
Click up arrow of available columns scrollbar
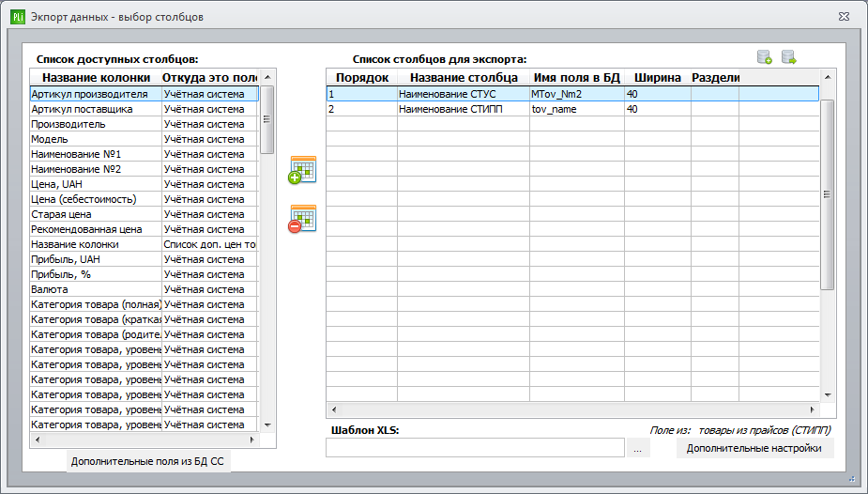267,78
